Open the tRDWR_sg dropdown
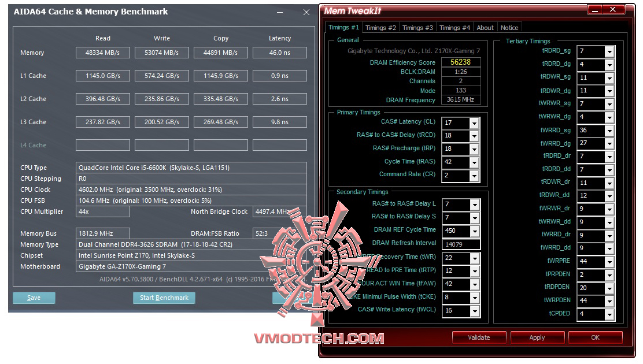 tap(609, 78)
